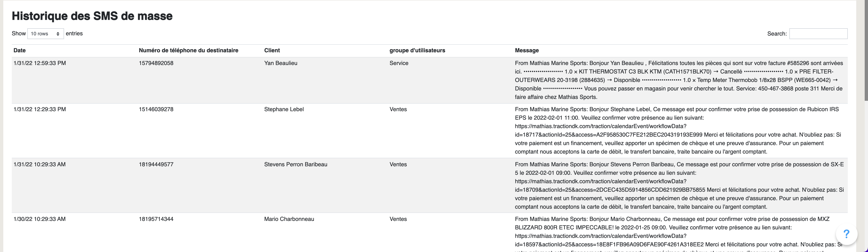Screen dimensions: 868x252
Task: Sort by groupe d'utilisateurs column header
Action: coord(417,51)
